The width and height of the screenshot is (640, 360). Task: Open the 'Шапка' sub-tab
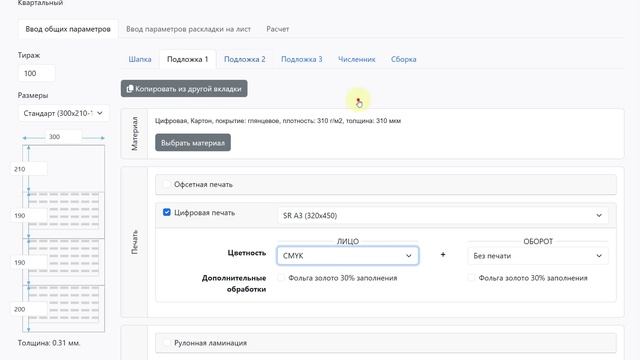(140, 59)
